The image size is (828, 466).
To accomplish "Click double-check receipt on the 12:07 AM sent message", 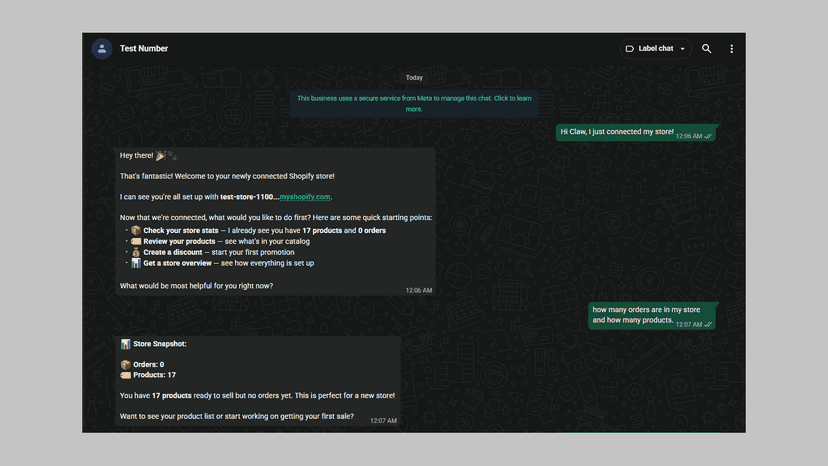I will 708,324.
